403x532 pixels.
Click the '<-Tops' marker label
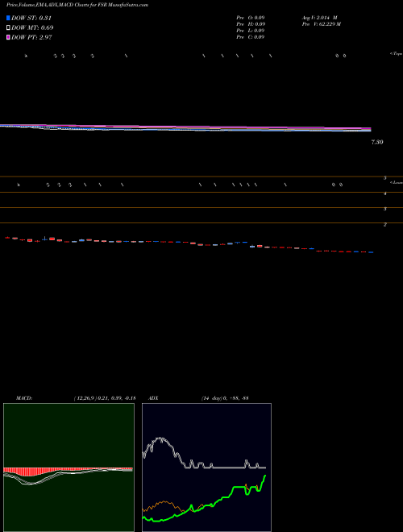click(x=396, y=53)
